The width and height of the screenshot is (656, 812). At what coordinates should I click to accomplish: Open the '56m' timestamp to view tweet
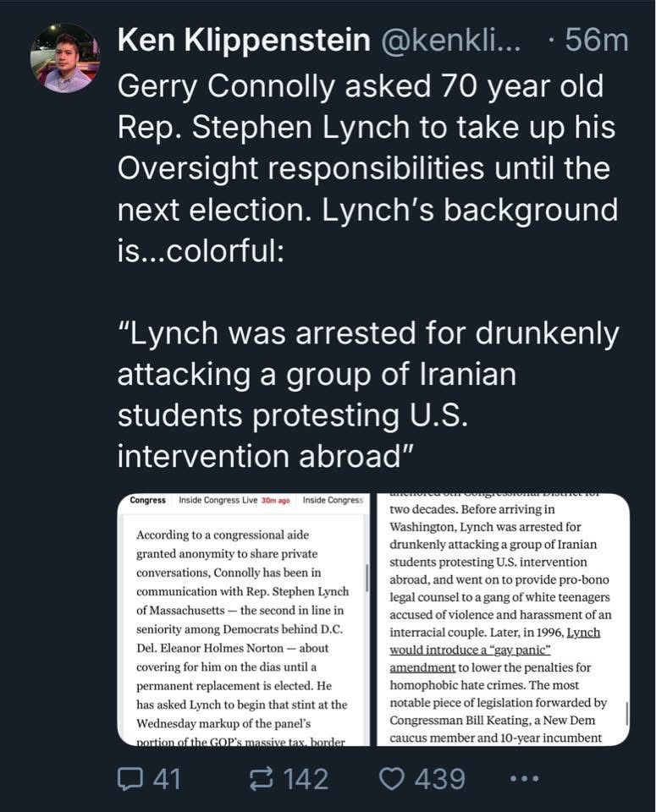click(x=595, y=40)
